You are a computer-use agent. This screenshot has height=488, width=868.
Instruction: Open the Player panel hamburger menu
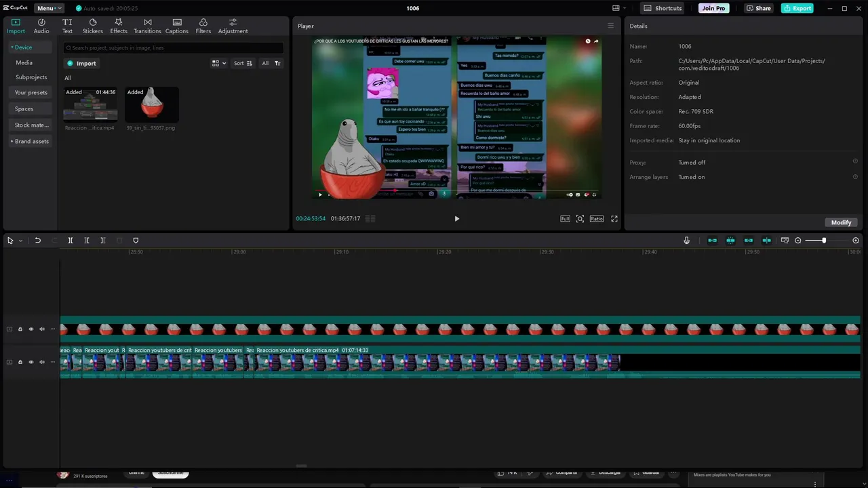click(610, 26)
